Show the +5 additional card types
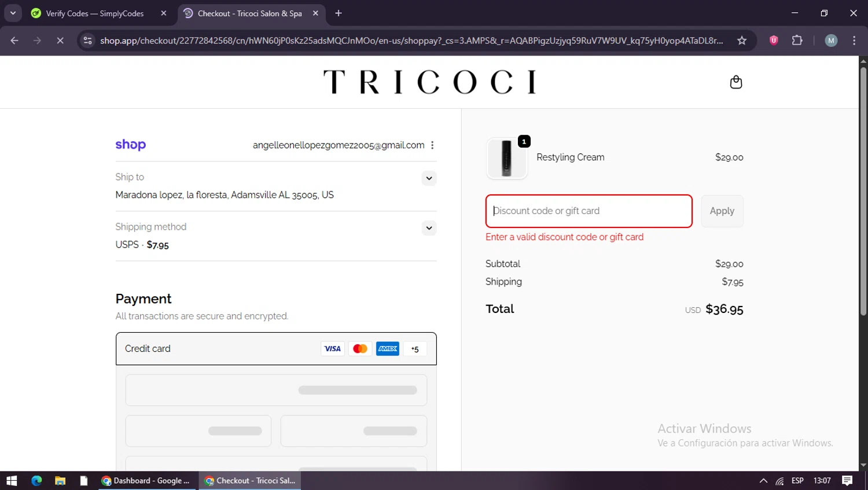This screenshot has width=868, height=490. [x=415, y=349]
